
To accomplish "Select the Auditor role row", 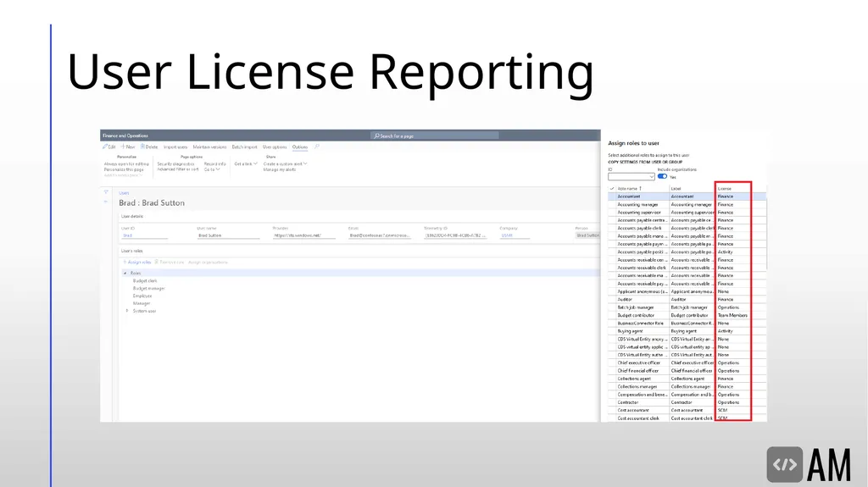I will pyautogui.click(x=687, y=299).
